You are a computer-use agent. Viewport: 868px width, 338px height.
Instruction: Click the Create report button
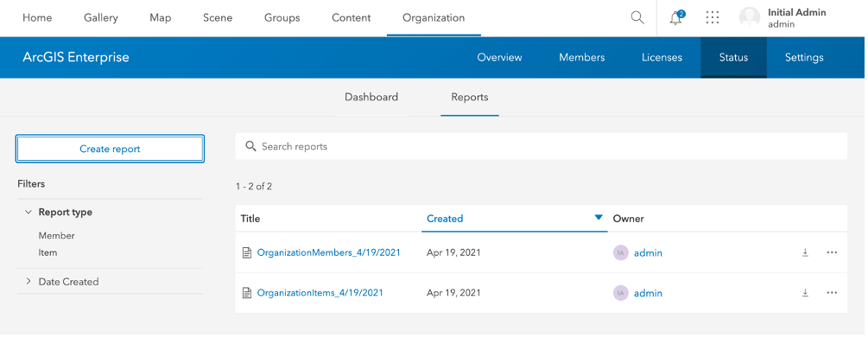(x=110, y=149)
